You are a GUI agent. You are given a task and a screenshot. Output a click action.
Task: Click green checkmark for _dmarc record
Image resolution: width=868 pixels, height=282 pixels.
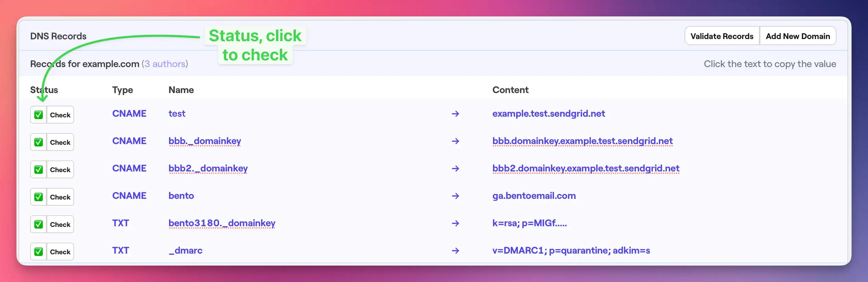tap(39, 252)
